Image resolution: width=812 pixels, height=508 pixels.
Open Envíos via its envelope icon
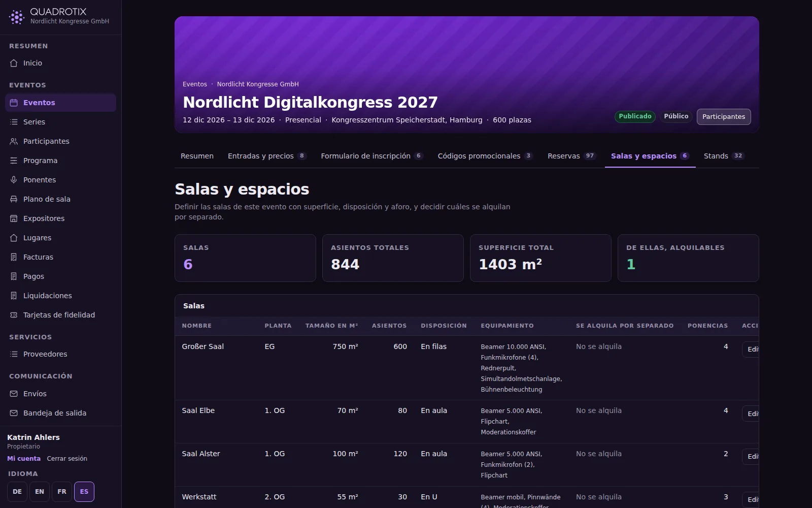click(x=14, y=394)
